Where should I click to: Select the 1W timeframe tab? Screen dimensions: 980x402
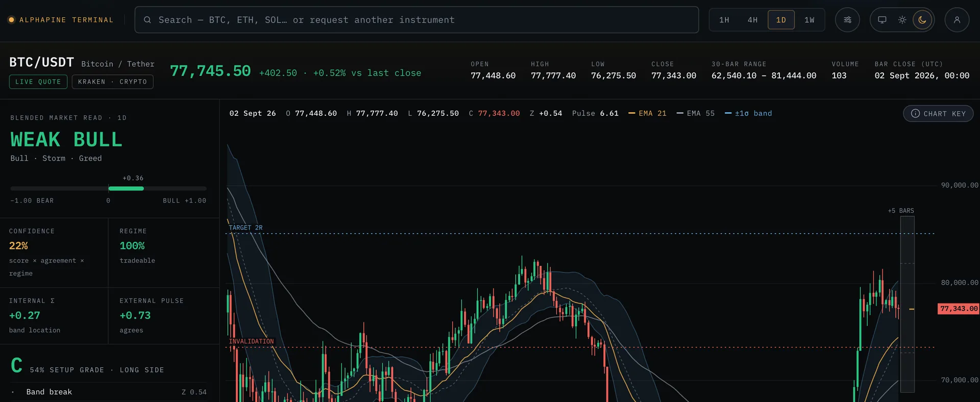coord(810,20)
